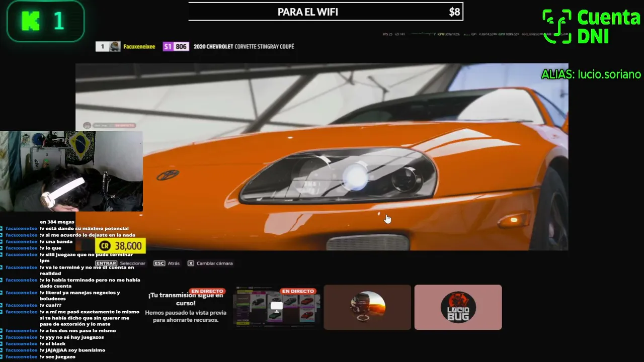
Task: Click chat message 'JAJAJJAA soy buenísimo'
Action: coord(72,350)
